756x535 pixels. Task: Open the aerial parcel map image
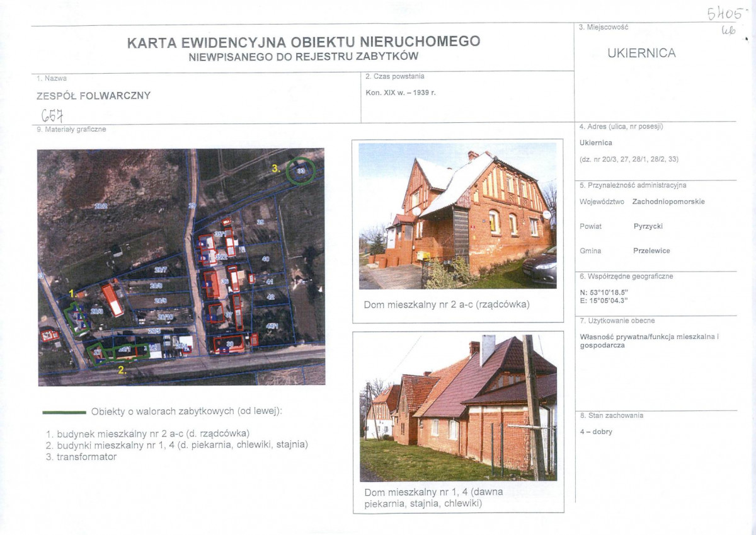181,267
